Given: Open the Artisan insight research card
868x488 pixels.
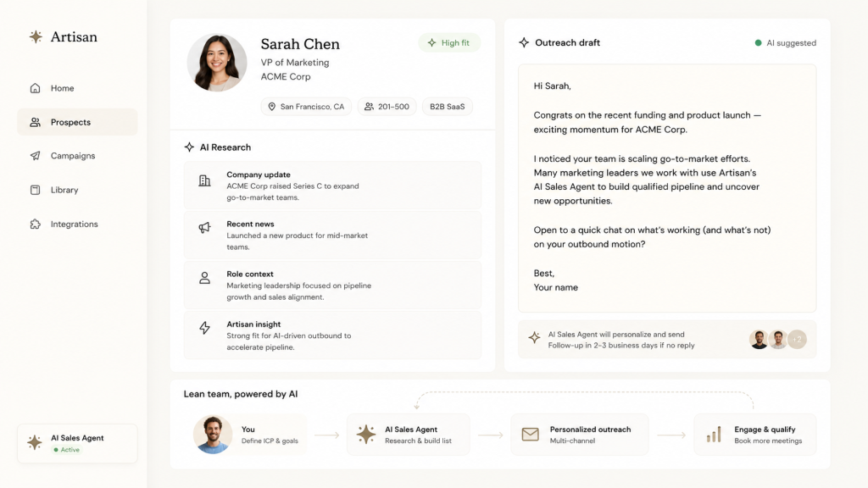Looking at the screenshot, I should (x=332, y=335).
